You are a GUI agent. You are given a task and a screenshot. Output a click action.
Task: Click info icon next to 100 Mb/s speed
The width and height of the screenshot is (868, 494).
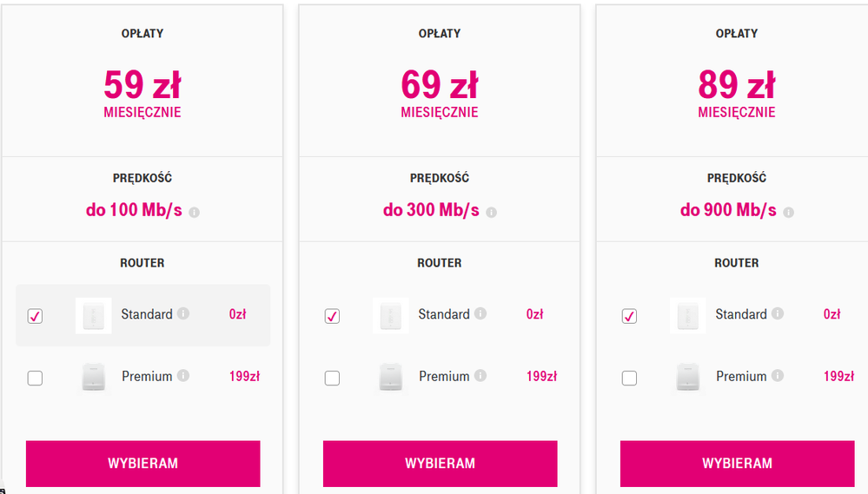click(x=194, y=212)
